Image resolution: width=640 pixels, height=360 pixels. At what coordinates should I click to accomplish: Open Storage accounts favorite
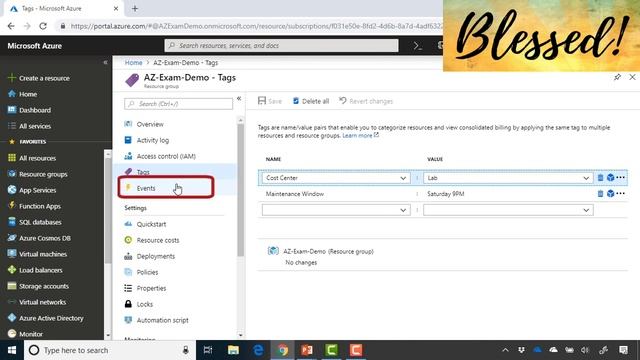(44, 286)
